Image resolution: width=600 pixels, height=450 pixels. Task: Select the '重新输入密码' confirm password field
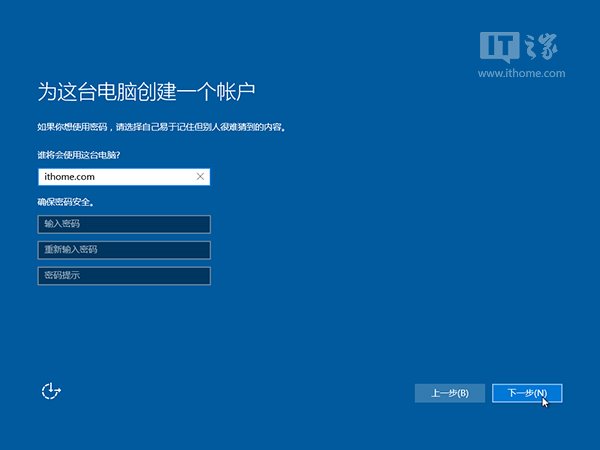123,250
